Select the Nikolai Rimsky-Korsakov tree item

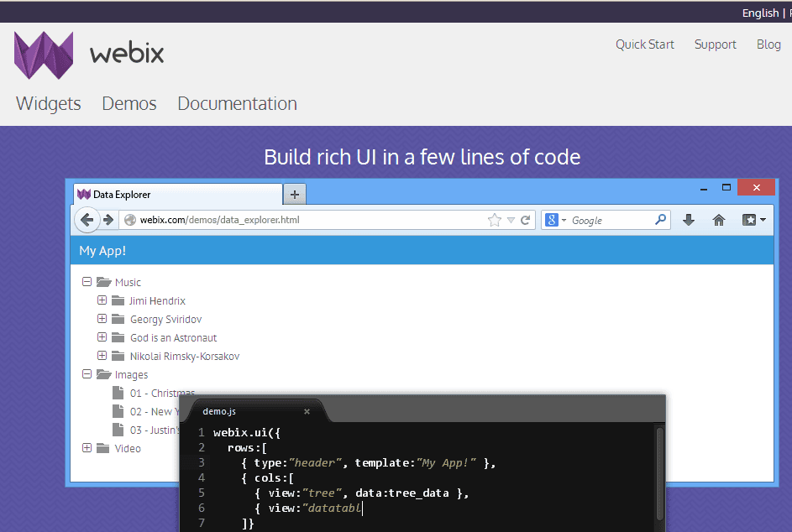coord(185,357)
